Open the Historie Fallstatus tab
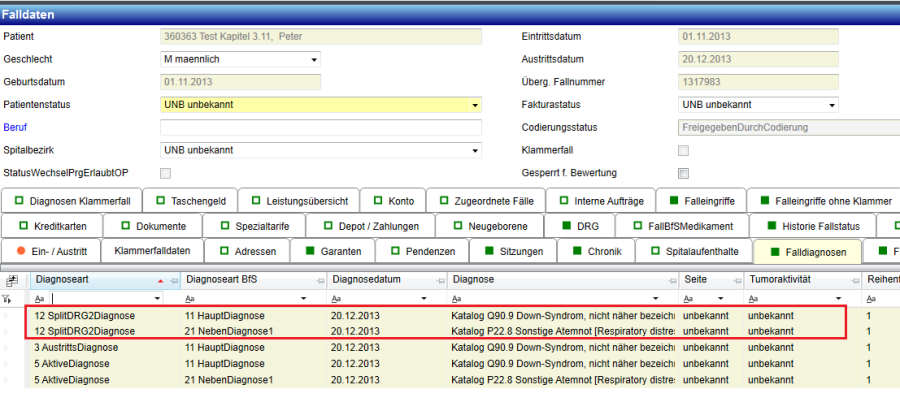Screen dimensions: 900x402 tap(812, 226)
